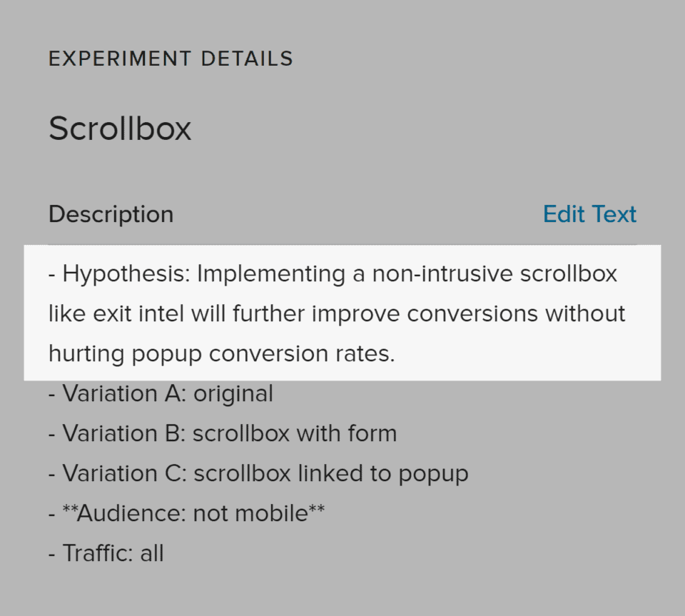The width and height of the screenshot is (685, 616).
Task: Click the words 'with form' in Variation B
Action: 347,434
